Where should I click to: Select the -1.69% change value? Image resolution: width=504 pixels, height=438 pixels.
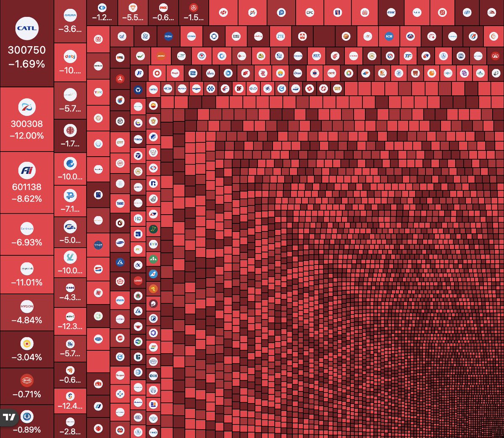[27, 64]
